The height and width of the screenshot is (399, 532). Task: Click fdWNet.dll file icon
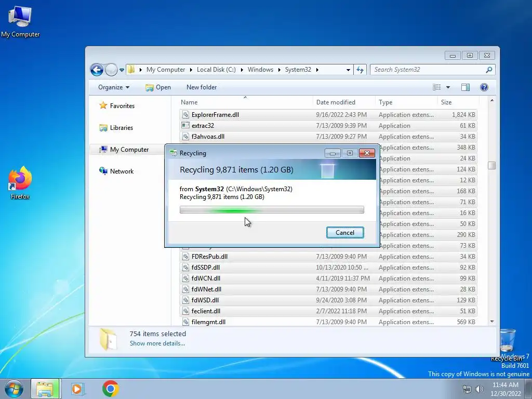point(185,289)
